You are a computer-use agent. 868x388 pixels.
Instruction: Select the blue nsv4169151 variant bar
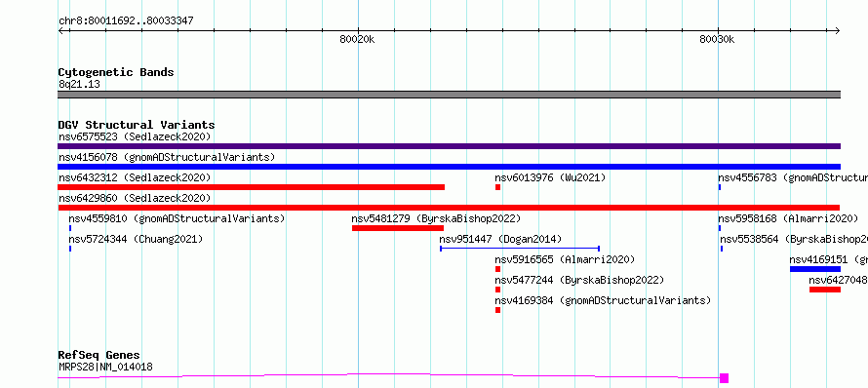click(815, 269)
